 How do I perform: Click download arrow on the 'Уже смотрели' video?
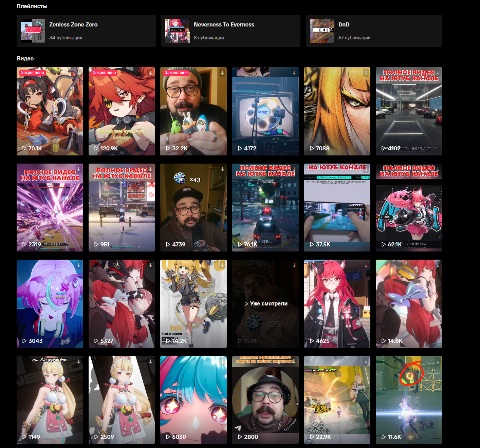click(x=294, y=265)
